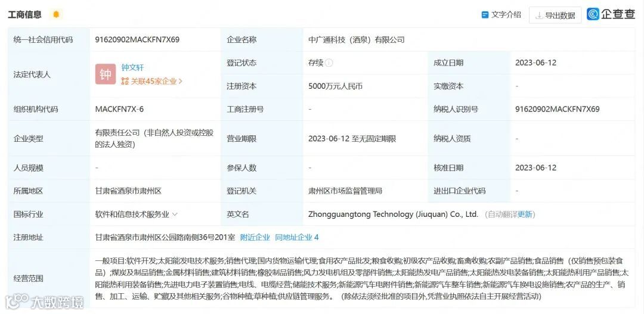Click 更新 to refresh English name
Viewport: 644px width, 314px height.
(525, 214)
